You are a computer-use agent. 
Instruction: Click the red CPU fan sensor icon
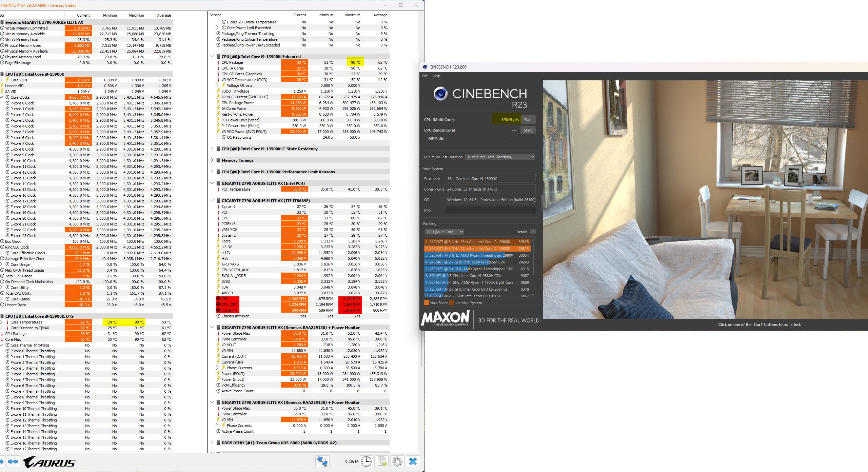tap(218, 299)
